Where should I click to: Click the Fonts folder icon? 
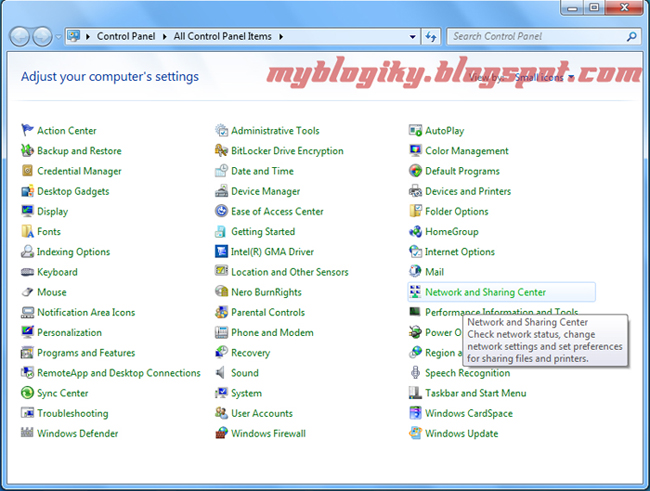pos(27,231)
